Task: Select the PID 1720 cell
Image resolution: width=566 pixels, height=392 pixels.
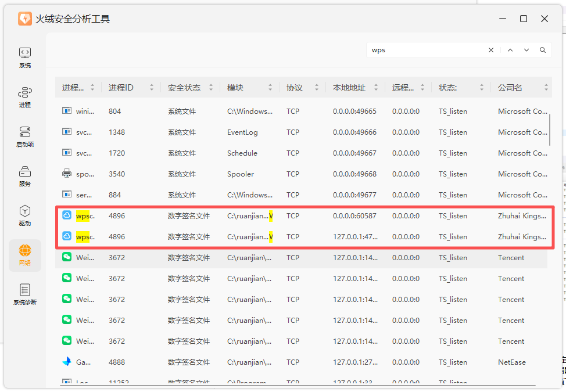Action: [117, 153]
